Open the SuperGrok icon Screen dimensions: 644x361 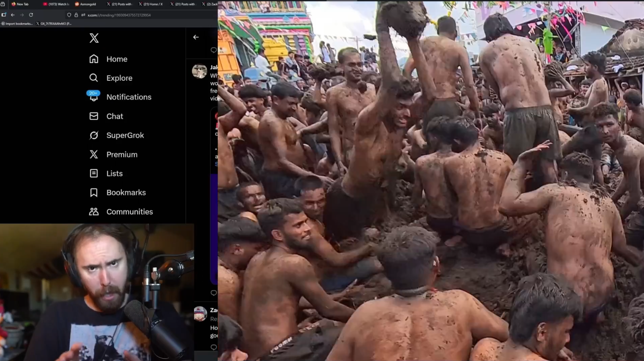click(94, 135)
